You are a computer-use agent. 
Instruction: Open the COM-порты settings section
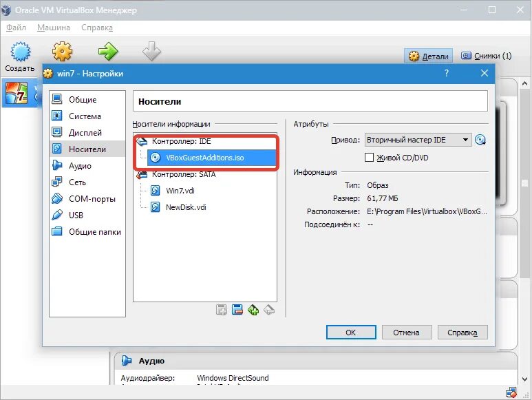click(x=87, y=198)
